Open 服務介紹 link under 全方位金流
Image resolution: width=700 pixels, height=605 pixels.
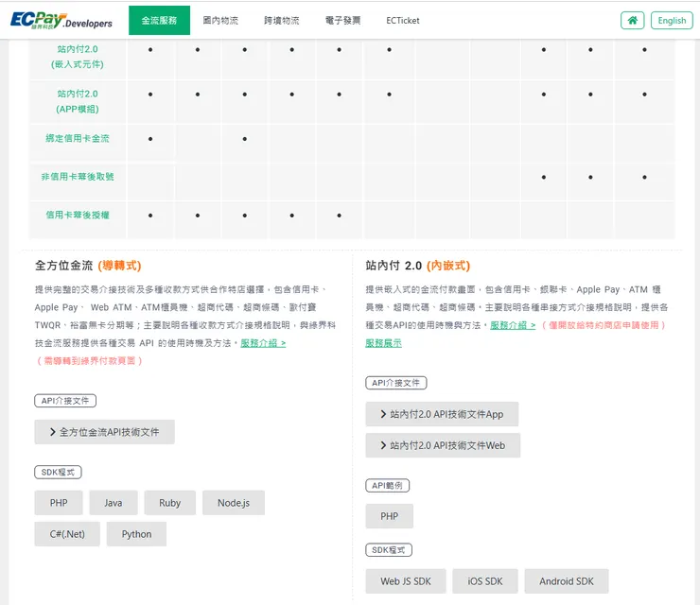[x=263, y=343]
